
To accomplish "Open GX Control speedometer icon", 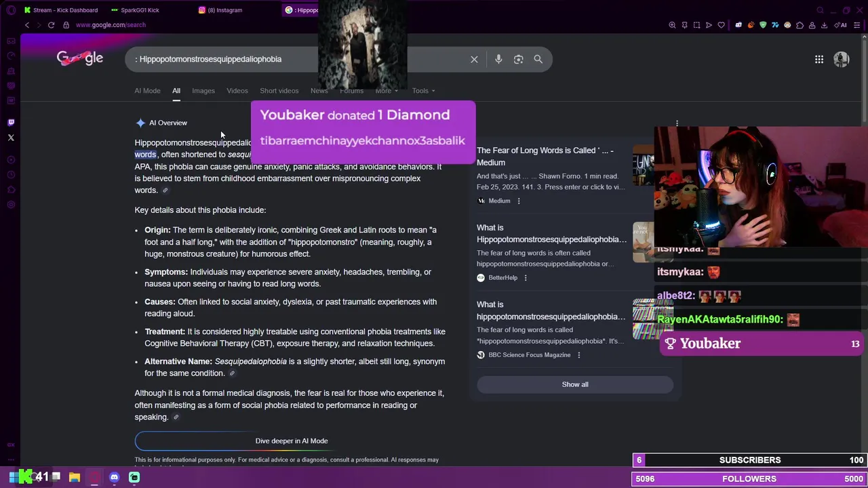I will tap(11, 56).
